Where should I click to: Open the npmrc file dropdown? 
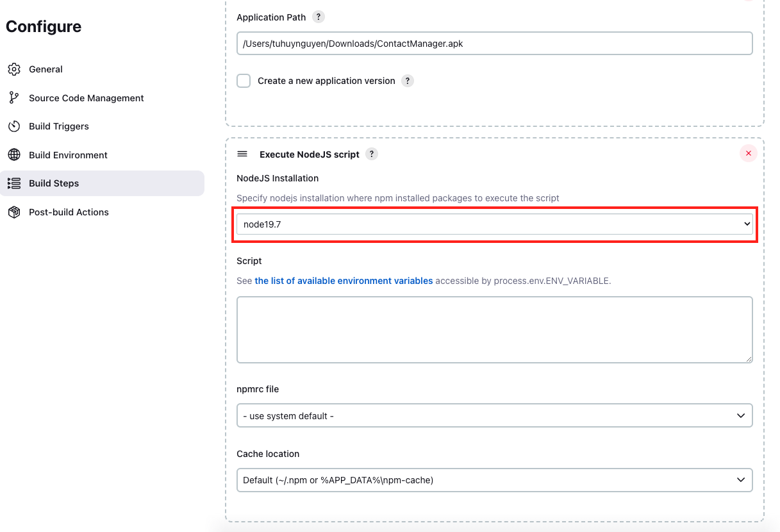tap(495, 415)
